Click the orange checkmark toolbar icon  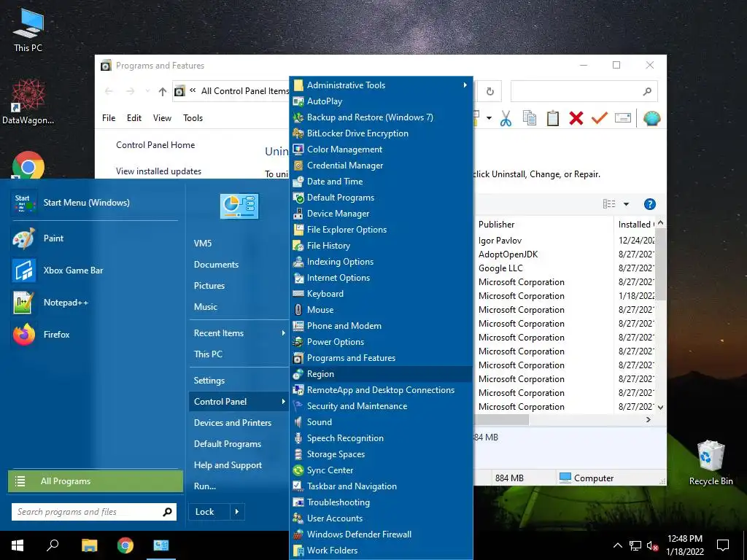click(x=600, y=117)
